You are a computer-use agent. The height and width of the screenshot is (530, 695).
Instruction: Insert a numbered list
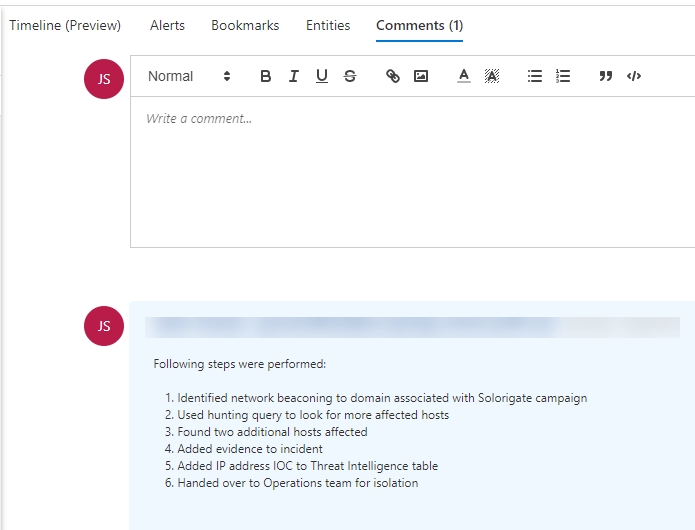pos(563,76)
